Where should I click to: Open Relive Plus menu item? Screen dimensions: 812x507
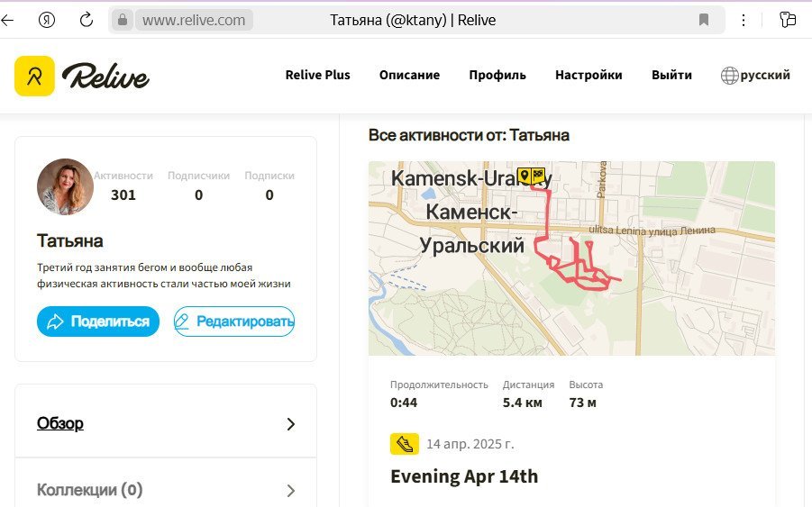317,75
